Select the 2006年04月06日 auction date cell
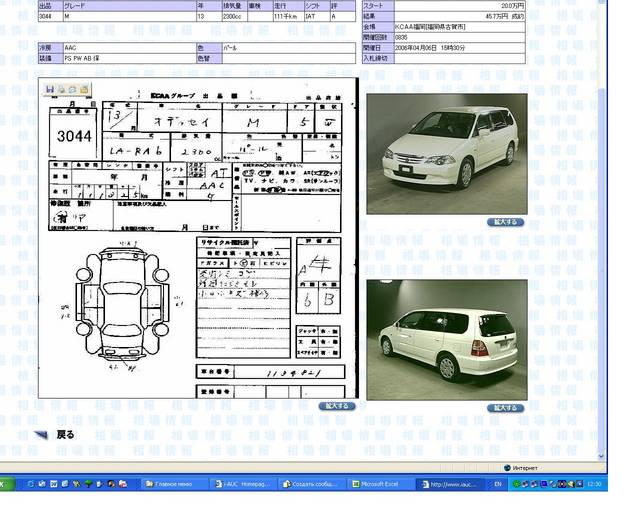This screenshot has height=512, width=640. tap(460, 48)
